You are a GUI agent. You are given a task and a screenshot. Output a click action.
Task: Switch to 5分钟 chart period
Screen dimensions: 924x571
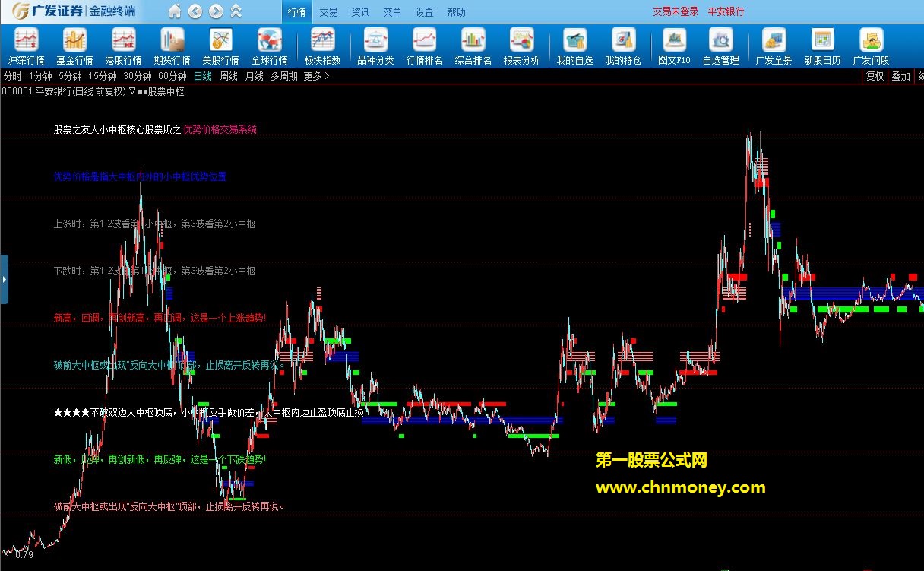click(x=70, y=76)
